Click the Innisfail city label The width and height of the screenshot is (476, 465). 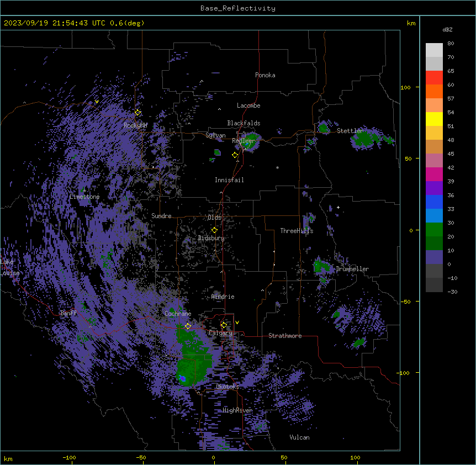[x=229, y=180]
